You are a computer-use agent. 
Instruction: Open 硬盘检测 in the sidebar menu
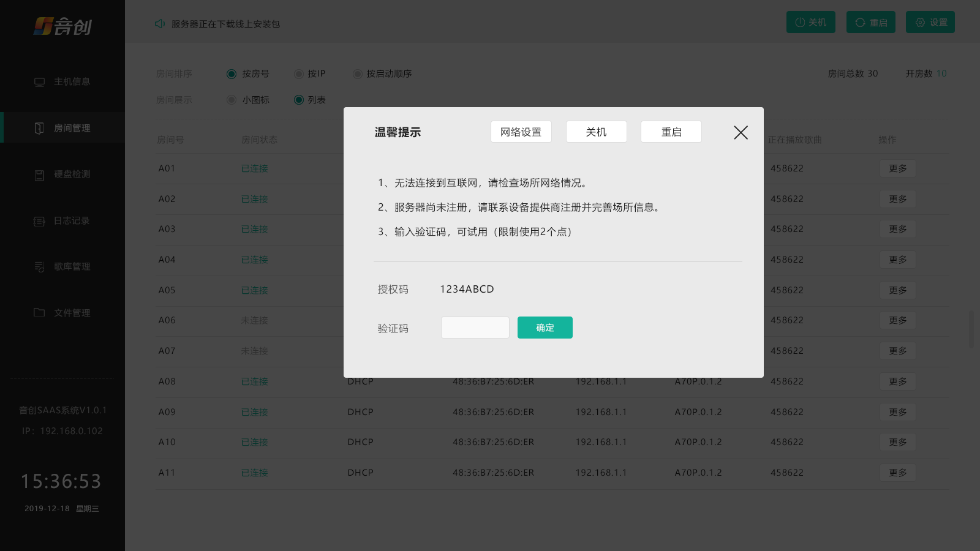(x=72, y=174)
